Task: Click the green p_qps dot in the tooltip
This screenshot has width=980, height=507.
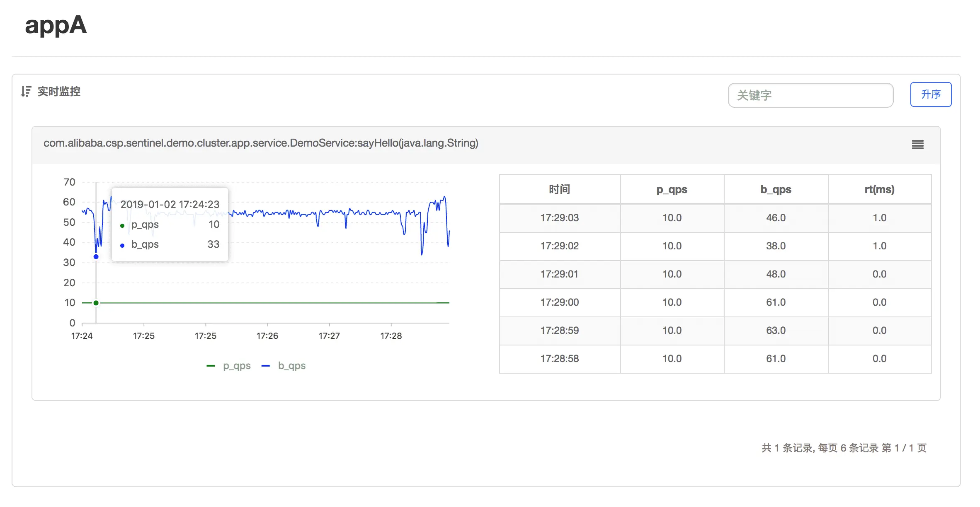Action: pos(122,225)
